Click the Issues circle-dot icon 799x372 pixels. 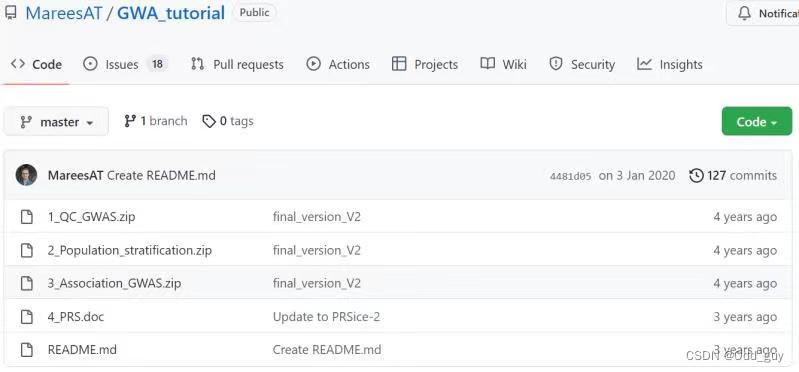coord(90,64)
